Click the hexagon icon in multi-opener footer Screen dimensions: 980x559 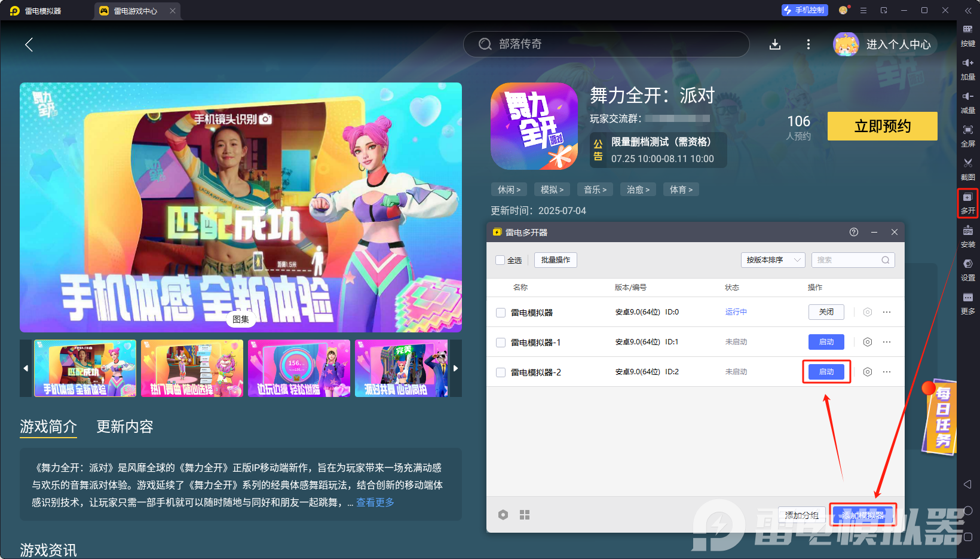[503, 515]
